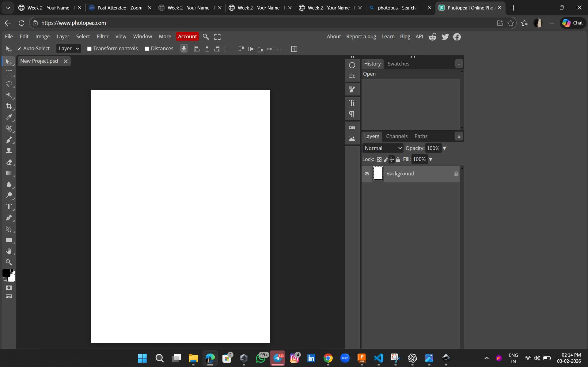Open the Layers panel options menu

pyautogui.click(x=459, y=136)
